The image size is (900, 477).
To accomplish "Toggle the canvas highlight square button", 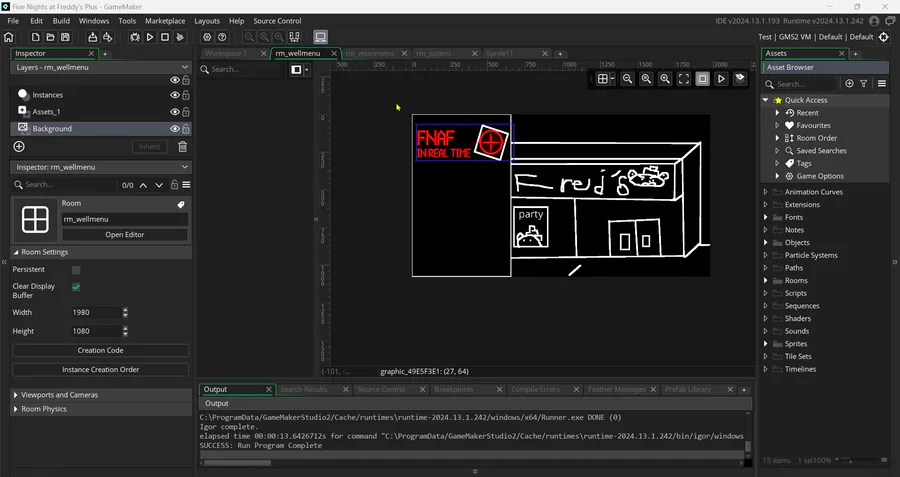I will pos(703,79).
